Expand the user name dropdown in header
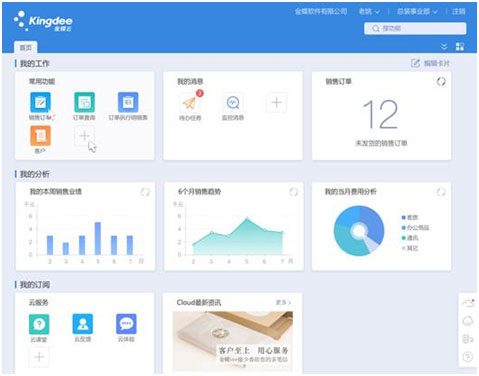The height and width of the screenshot is (376, 479). click(x=369, y=12)
